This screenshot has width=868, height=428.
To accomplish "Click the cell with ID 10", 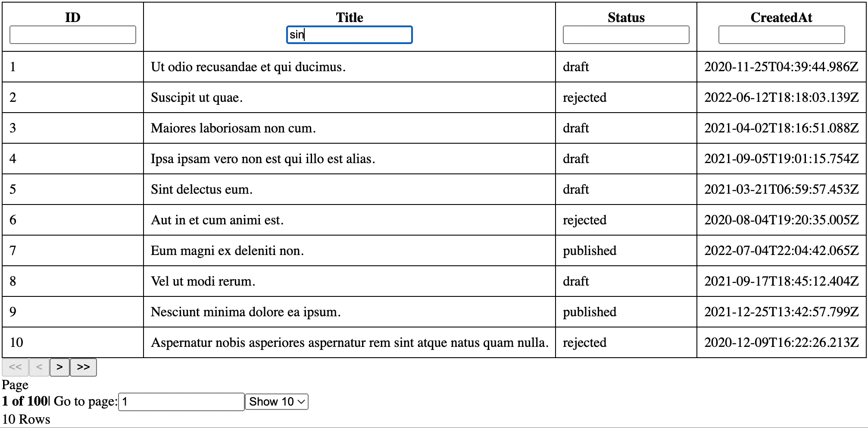I will [x=16, y=343].
